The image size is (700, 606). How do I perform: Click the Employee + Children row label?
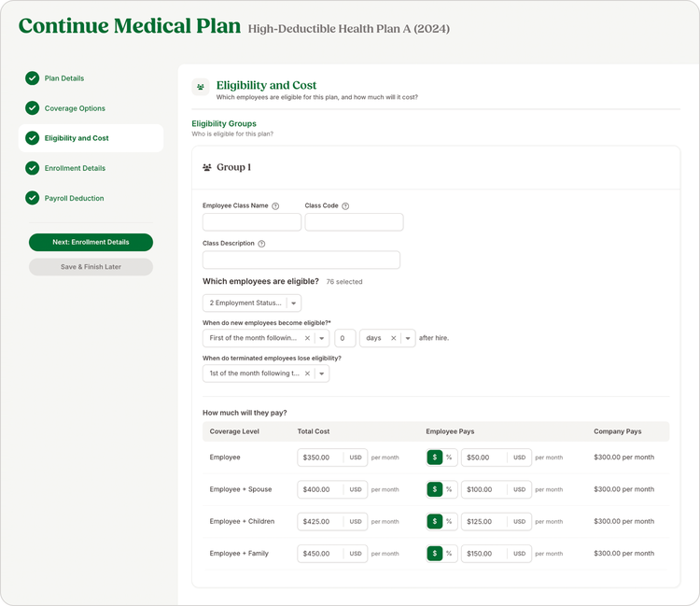point(242,521)
